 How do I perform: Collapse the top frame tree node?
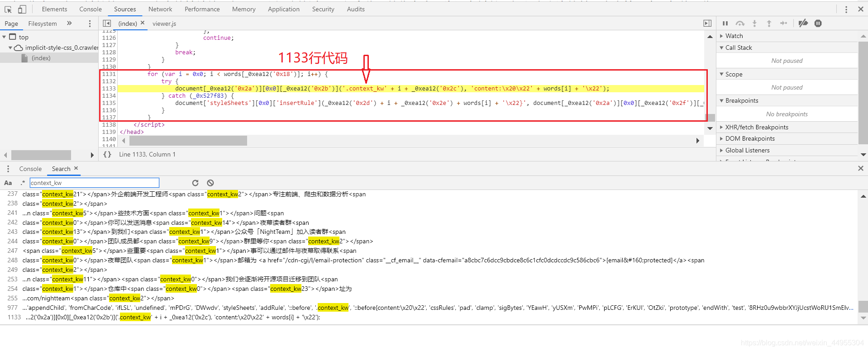[4, 37]
